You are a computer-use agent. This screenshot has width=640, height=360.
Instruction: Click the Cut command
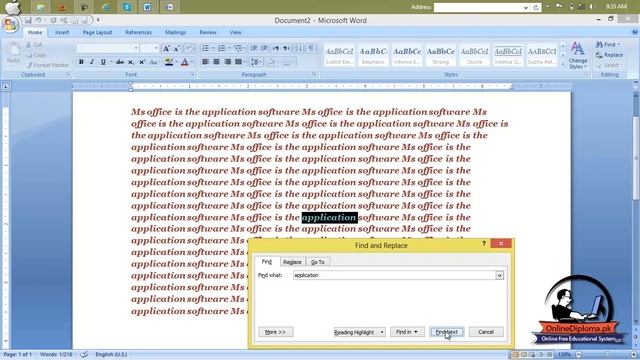(34, 44)
